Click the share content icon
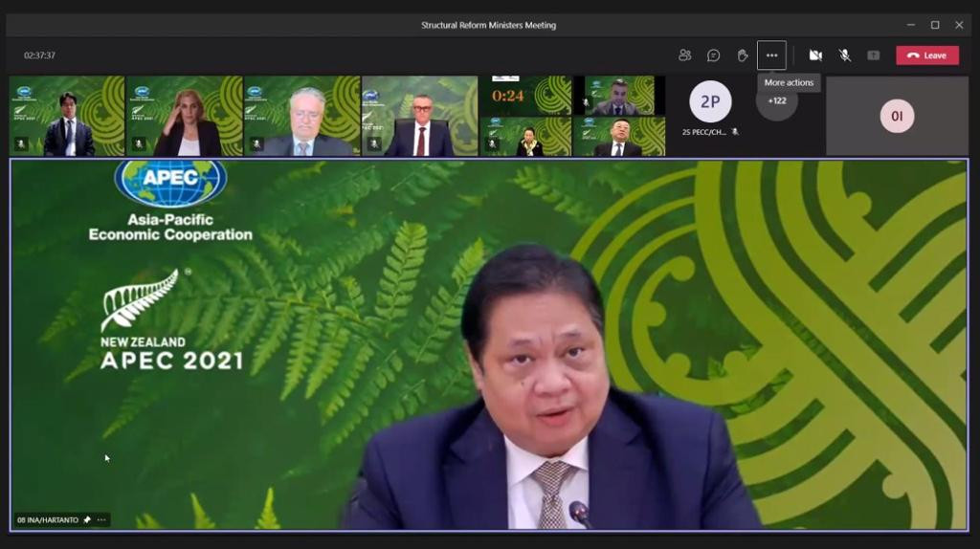 coord(874,55)
